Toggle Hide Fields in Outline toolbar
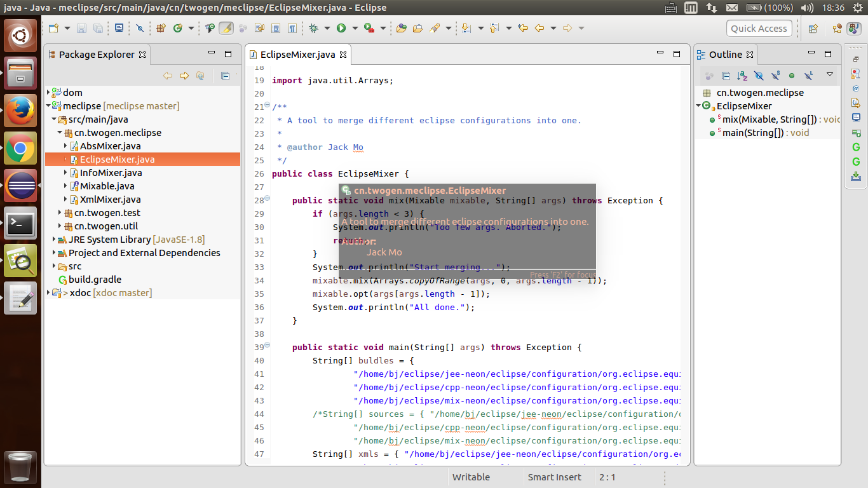This screenshot has width=868, height=488. click(x=759, y=76)
